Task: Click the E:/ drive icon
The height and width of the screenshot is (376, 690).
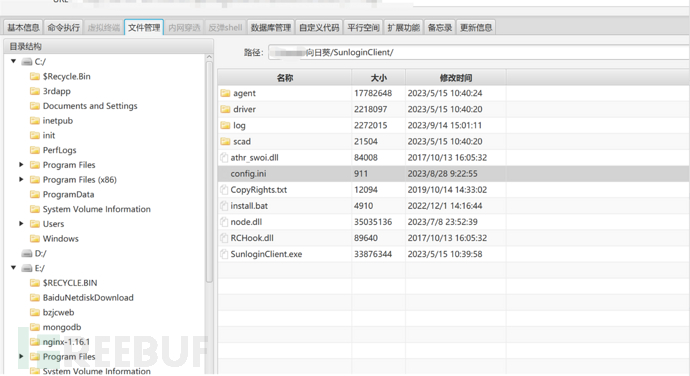Action: (x=27, y=268)
